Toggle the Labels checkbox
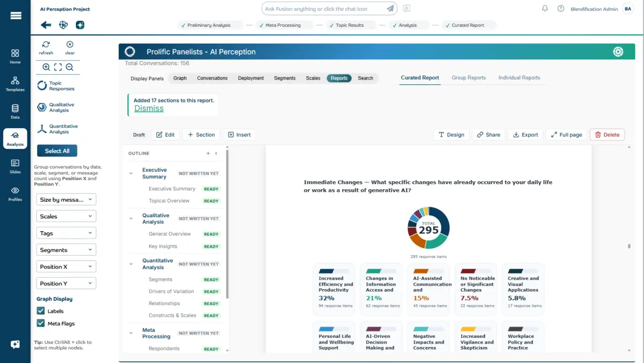644x363 pixels. click(41, 311)
